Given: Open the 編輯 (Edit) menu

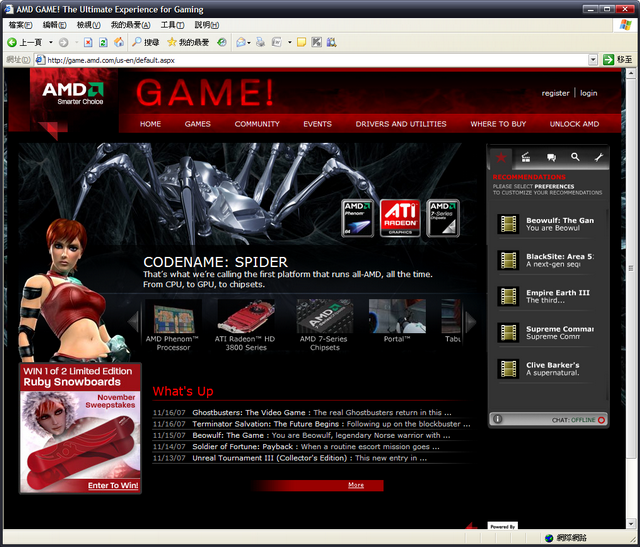Looking at the screenshot, I should 55,25.
